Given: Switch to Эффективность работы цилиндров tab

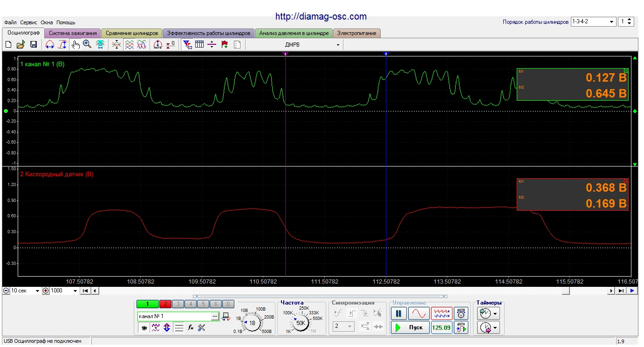Looking at the screenshot, I should [x=209, y=33].
